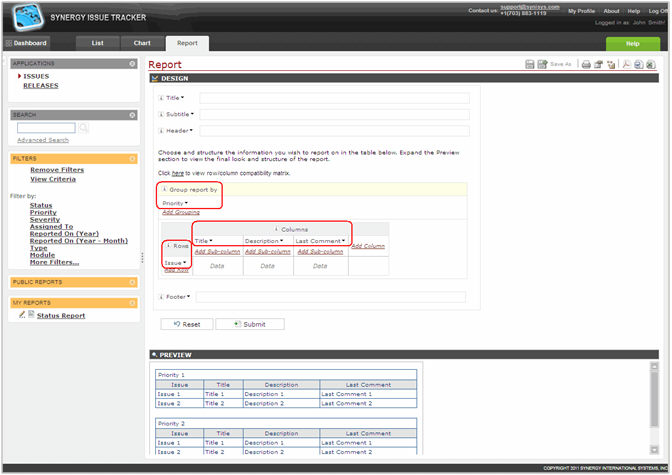Click the sidebar search input box

click(x=46, y=128)
